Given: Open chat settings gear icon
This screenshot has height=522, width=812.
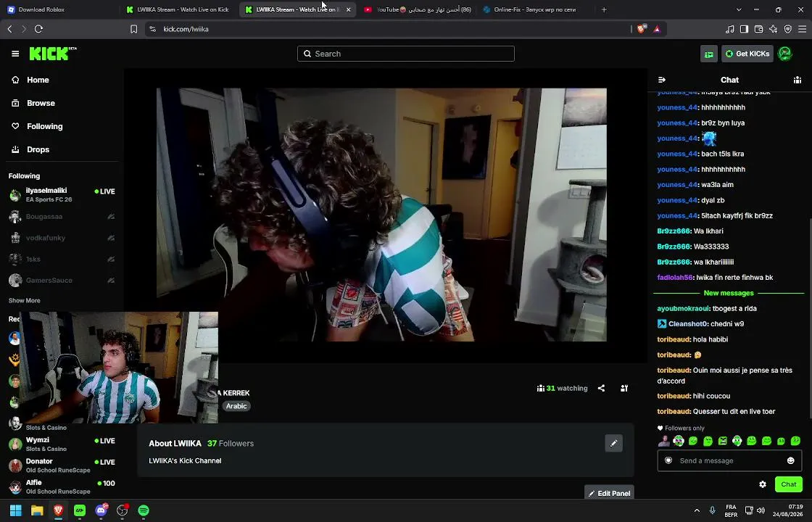Looking at the screenshot, I should (x=763, y=484).
